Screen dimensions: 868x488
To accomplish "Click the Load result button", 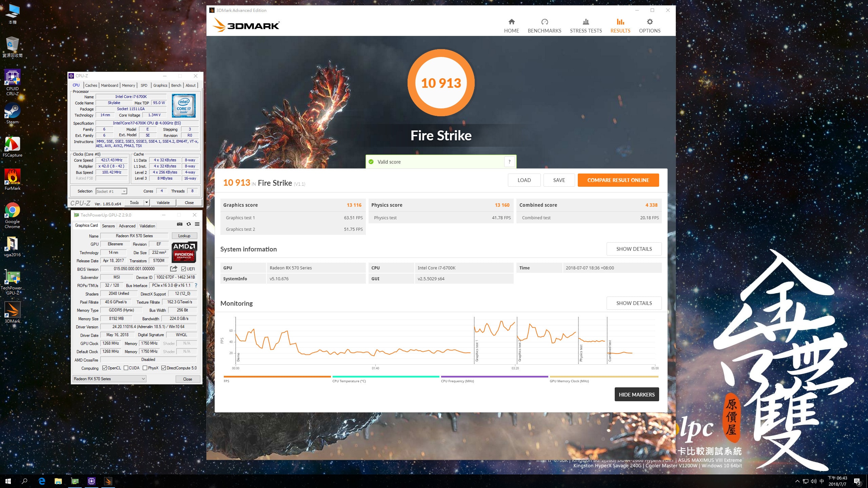I will coord(524,180).
